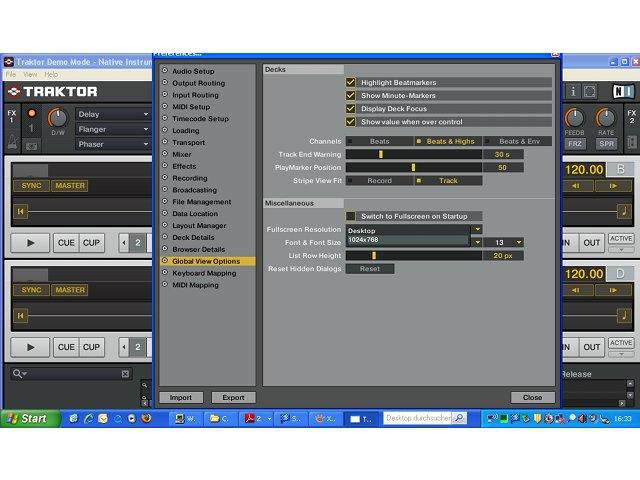Screen dimensions: 640x480
Task: Toggle fullscreen view icon in header
Action: pyautogui.click(x=589, y=91)
